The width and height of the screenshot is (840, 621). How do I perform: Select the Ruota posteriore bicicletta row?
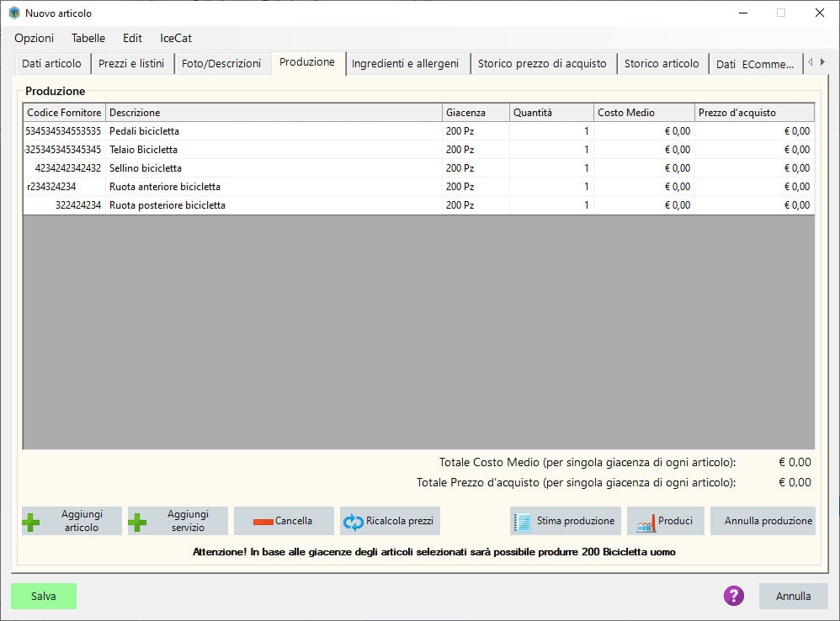point(418,205)
